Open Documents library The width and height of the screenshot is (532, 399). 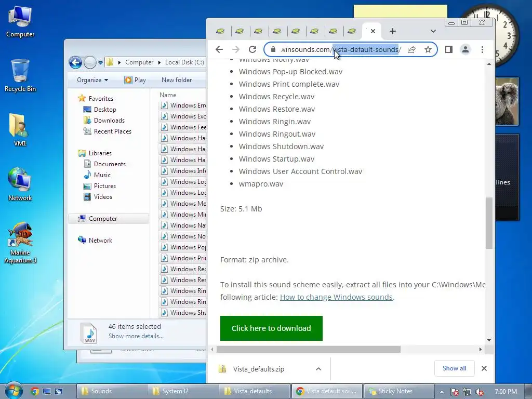tap(110, 164)
